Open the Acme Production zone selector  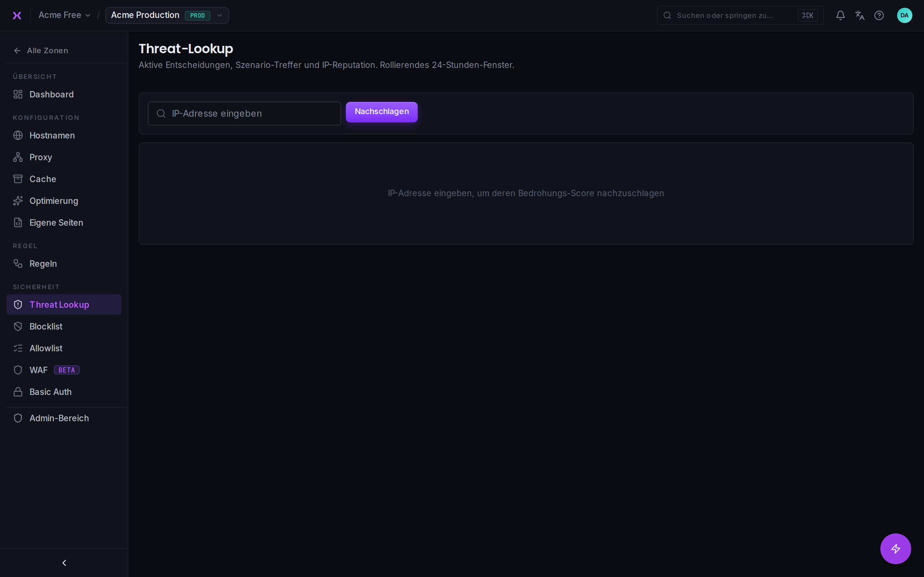pos(167,15)
